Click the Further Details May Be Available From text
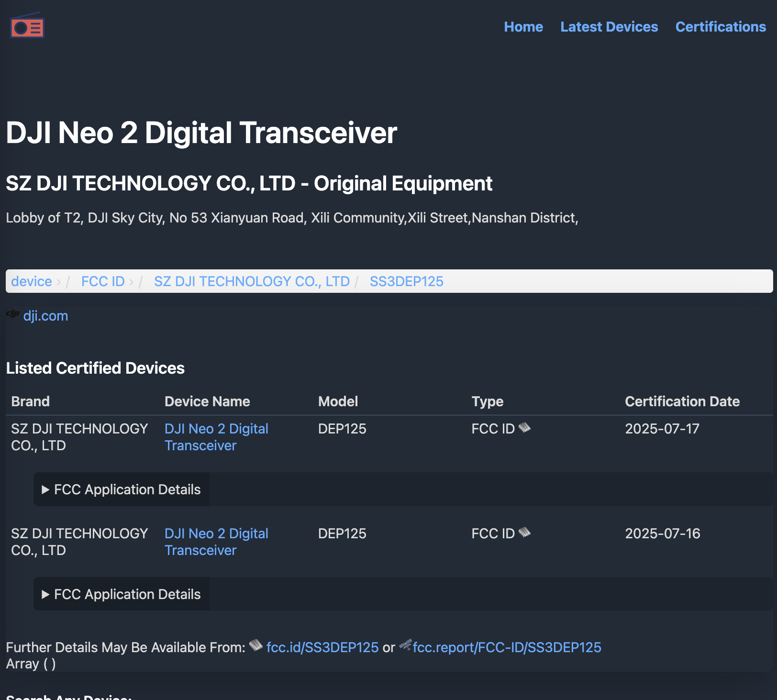The height and width of the screenshot is (700, 777). [x=125, y=647]
